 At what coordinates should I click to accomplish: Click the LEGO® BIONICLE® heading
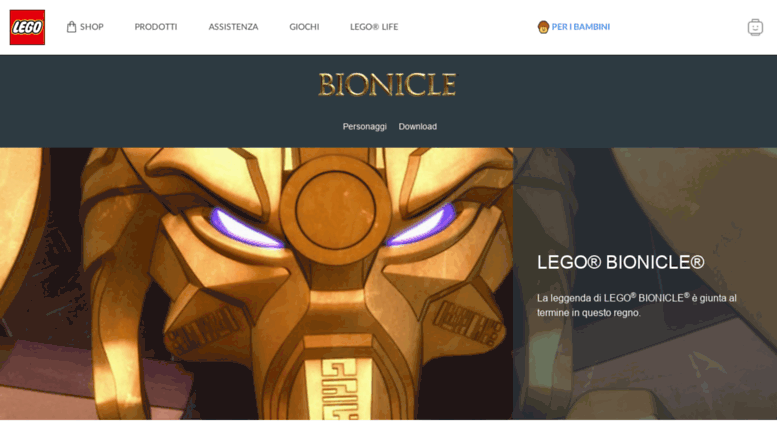click(620, 262)
